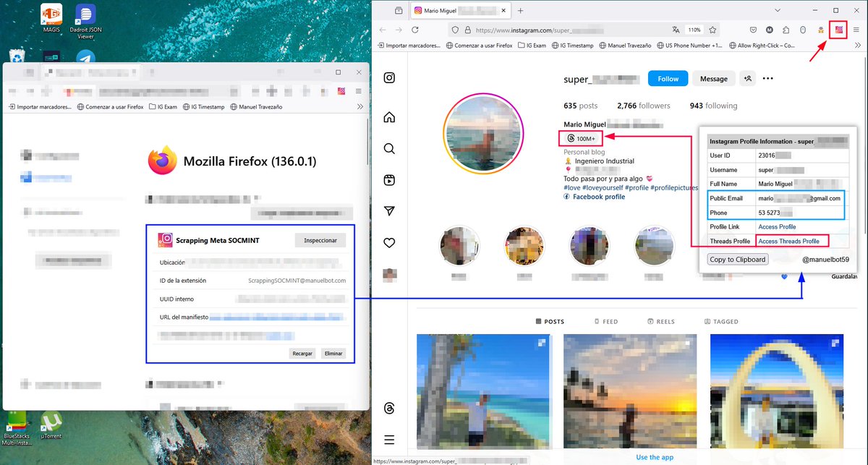Click the extension icon in left Firefox window toolbar
Image resolution: width=868 pixels, height=465 pixels.
[x=341, y=91]
